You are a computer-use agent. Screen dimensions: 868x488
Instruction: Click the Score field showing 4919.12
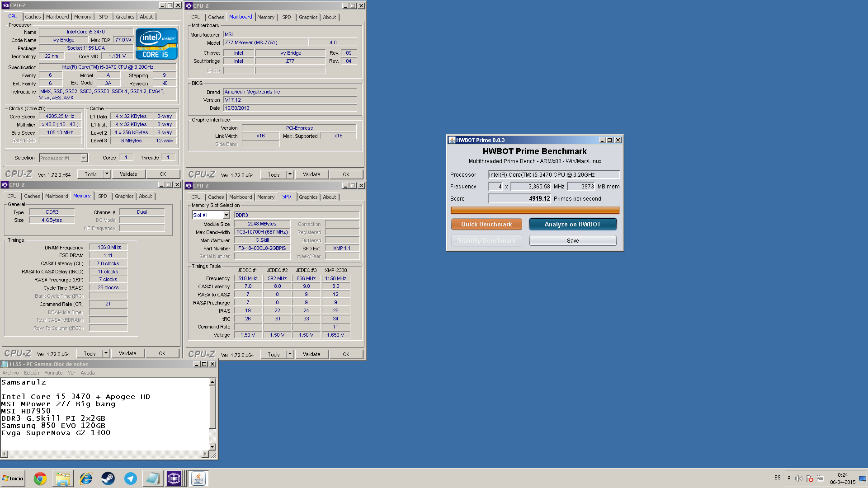(x=519, y=198)
